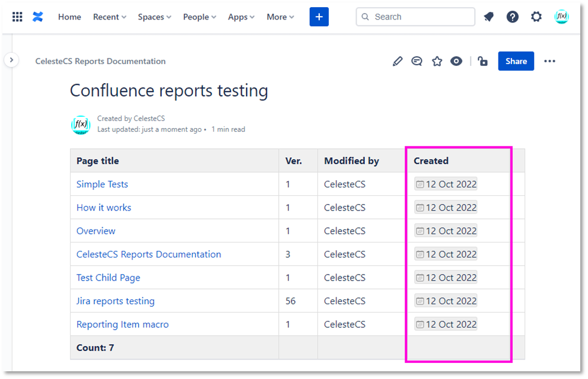Click the Confluence logo icon
Viewport: 588px width, 379px height.
click(38, 17)
